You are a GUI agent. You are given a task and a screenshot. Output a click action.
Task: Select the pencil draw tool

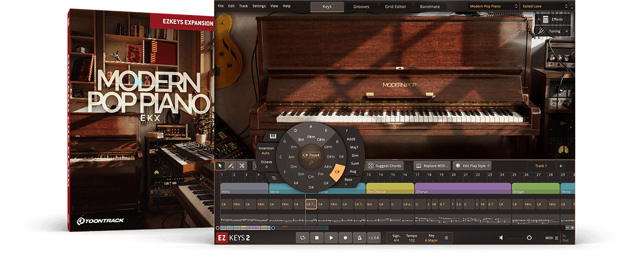pos(231,166)
